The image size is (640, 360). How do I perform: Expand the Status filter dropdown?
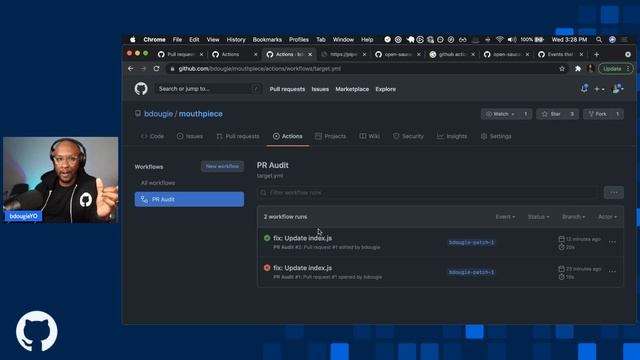pyautogui.click(x=538, y=217)
